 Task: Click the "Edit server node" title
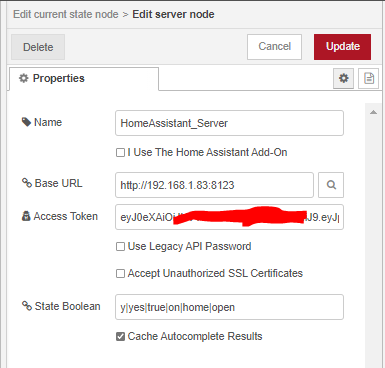(x=173, y=15)
